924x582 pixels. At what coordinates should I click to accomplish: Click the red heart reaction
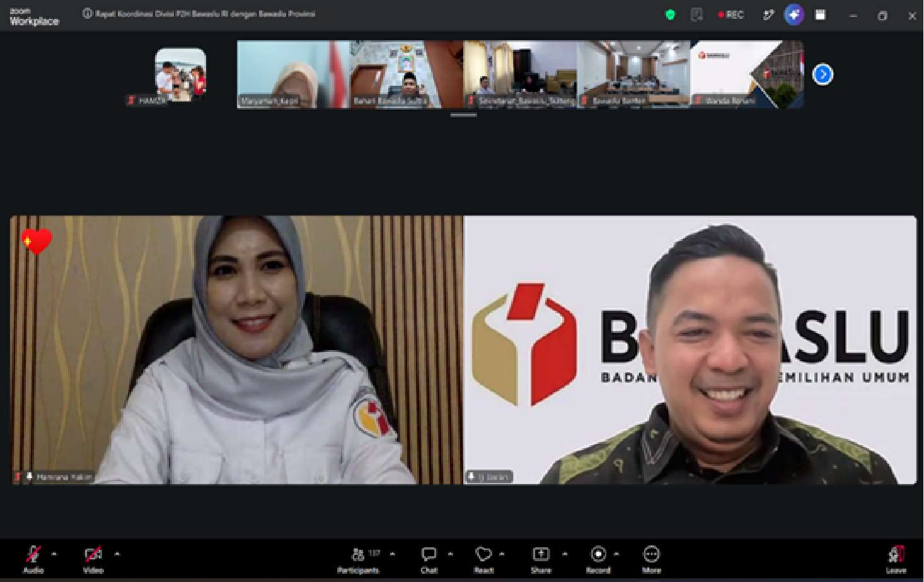pyautogui.click(x=37, y=241)
